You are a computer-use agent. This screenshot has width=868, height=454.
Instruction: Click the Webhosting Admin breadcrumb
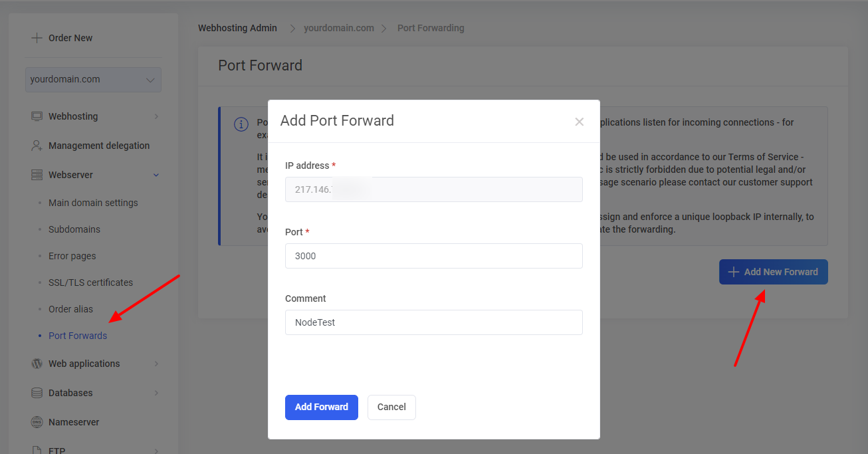237,27
